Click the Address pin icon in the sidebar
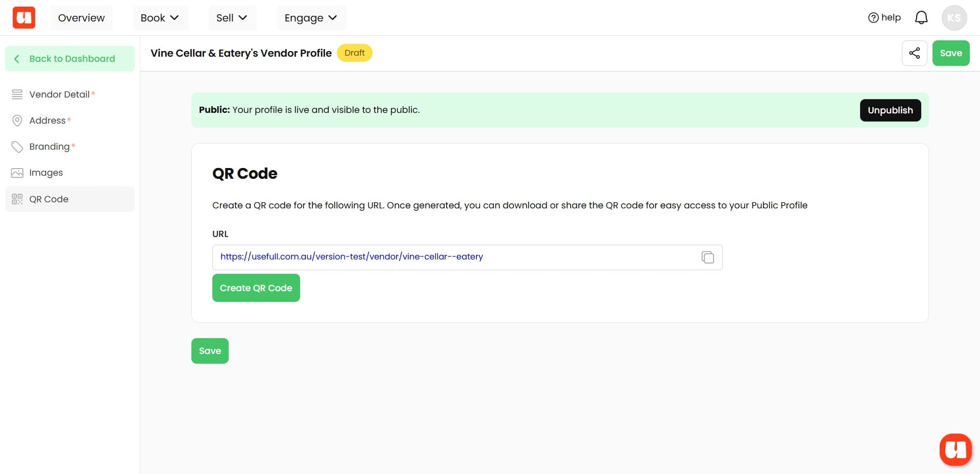 [x=17, y=120]
